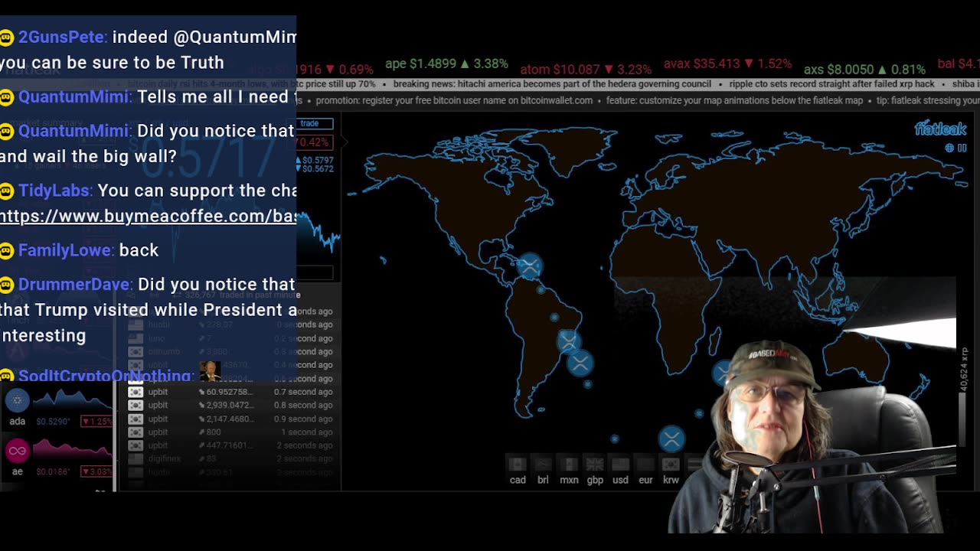Click the upbit trade row showing 2,939.0472

(x=230, y=405)
